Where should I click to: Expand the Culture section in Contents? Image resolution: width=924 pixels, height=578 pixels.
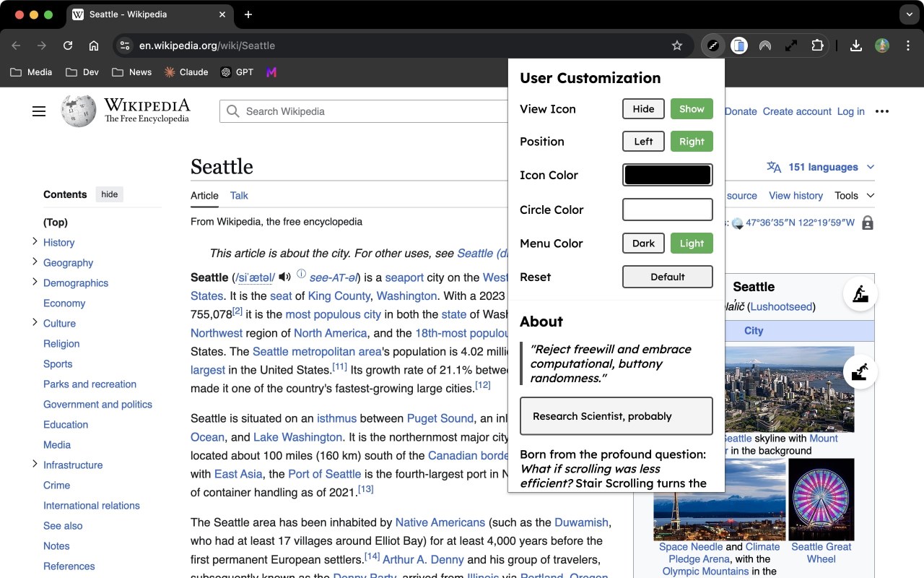point(35,322)
